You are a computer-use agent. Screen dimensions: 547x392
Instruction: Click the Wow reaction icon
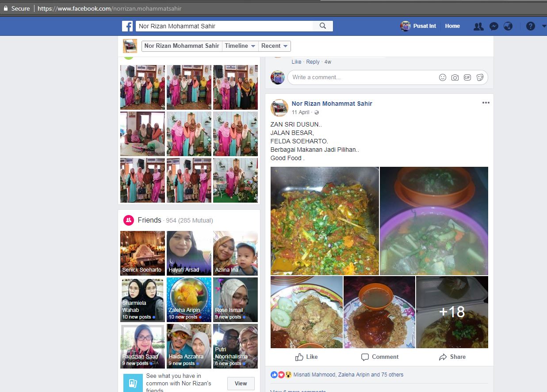click(288, 375)
